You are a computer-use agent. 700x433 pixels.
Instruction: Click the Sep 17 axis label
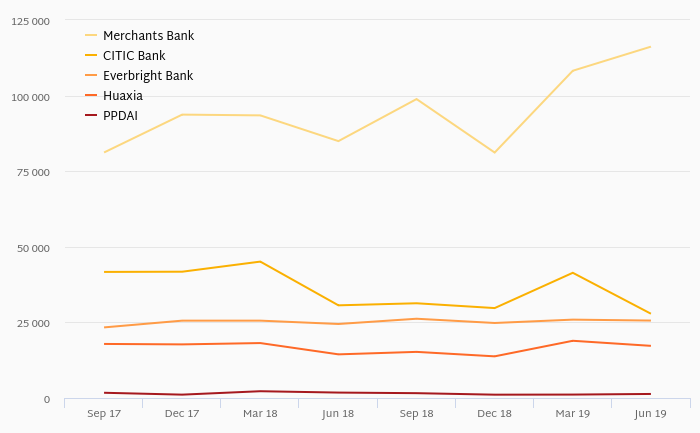tap(104, 414)
